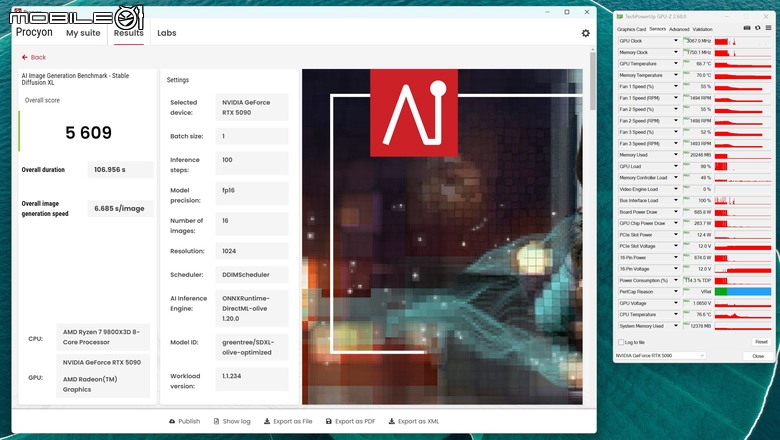Click the Export as XML download icon
Viewport: 780px width, 440px height.
click(x=391, y=421)
